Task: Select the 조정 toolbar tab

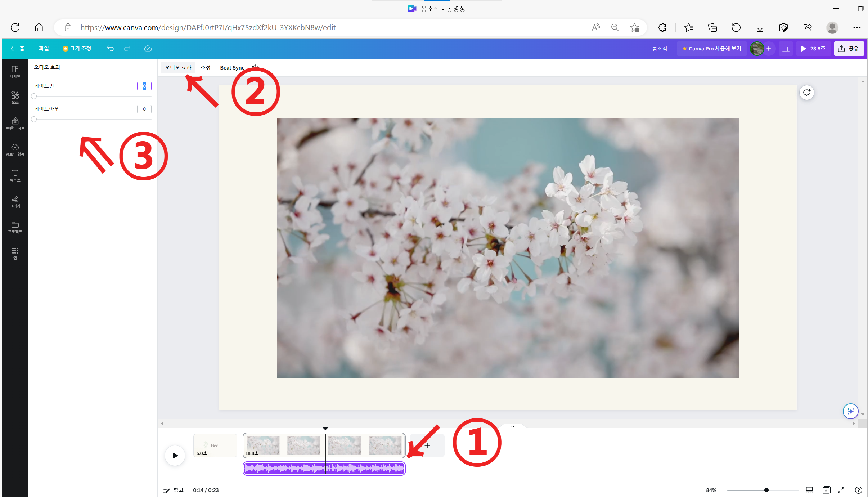Action: click(x=206, y=67)
